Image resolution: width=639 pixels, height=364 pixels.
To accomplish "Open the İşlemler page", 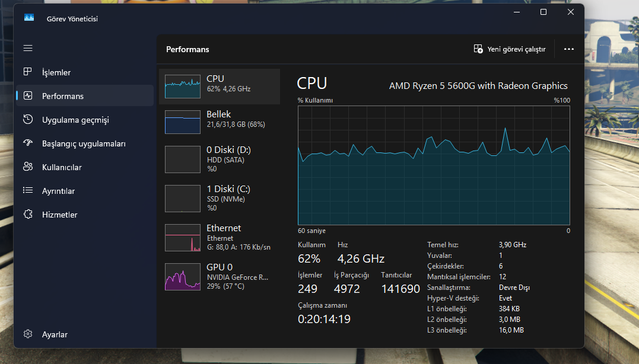I will tap(85, 72).
